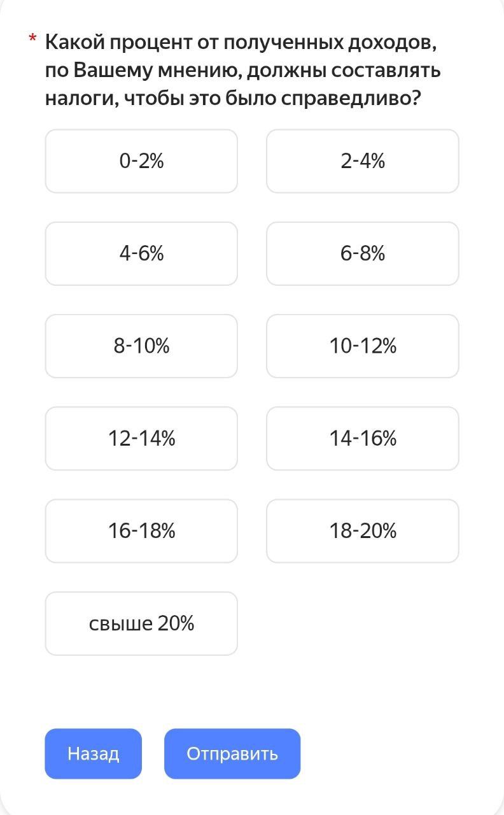Viewport: 504px width, 815px height.
Task: Select the 10-12% answer option
Action: click(362, 346)
